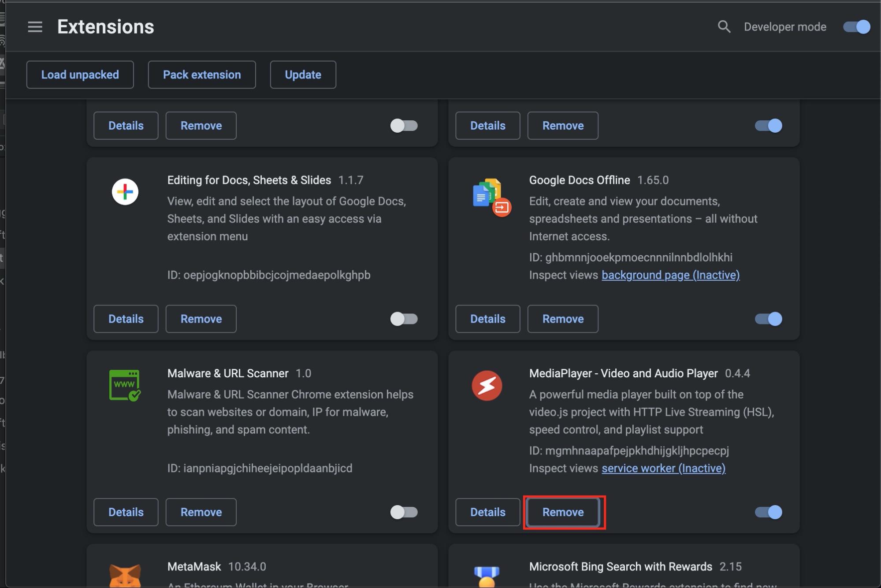
Task: Toggle the top-right partially visible extension off
Action: 768,126
